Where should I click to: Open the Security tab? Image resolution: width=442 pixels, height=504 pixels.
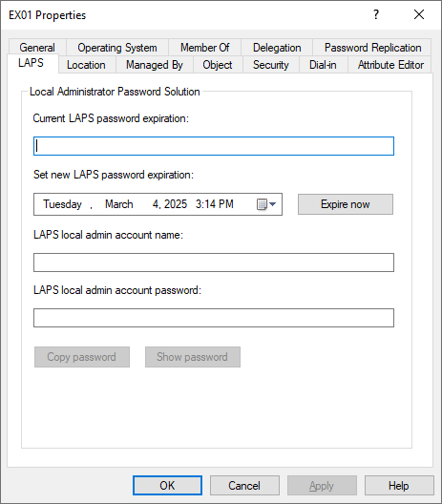tap(271, 65)
